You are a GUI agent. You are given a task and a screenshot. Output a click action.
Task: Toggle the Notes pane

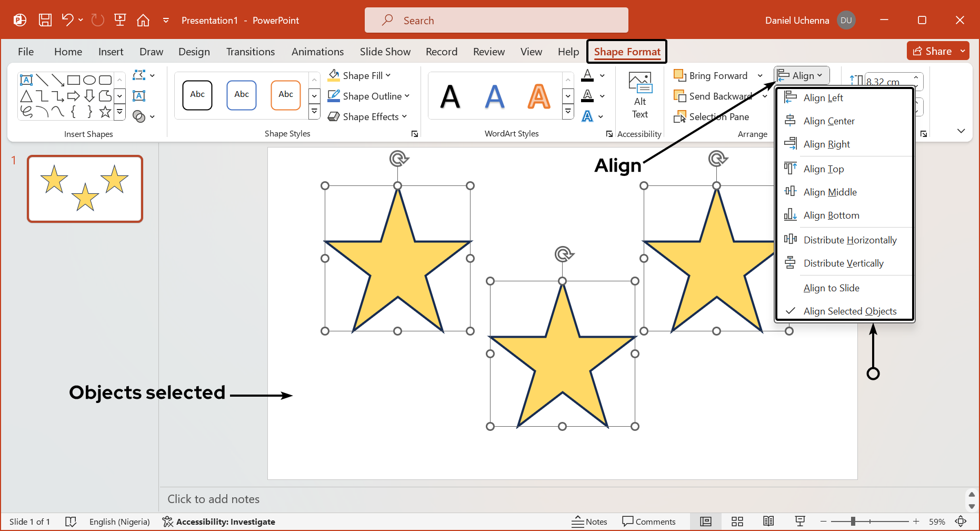tap(589, 522)
